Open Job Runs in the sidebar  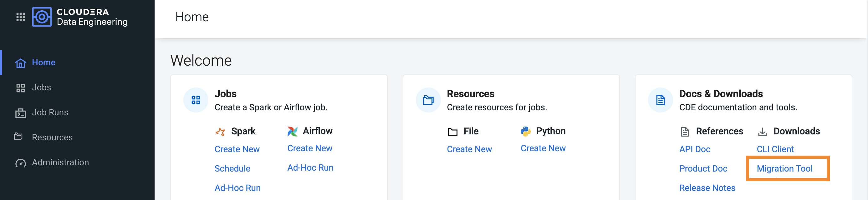pos(50,112)
